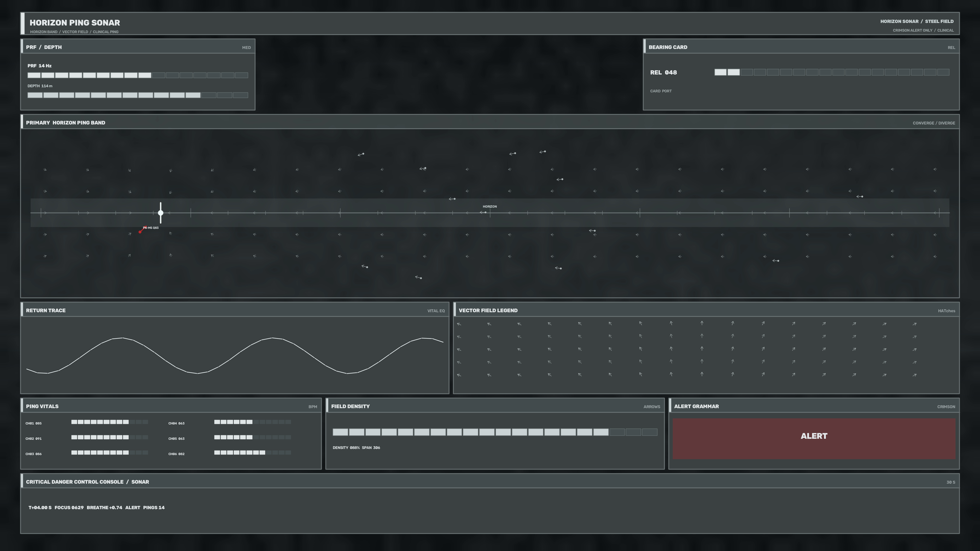Click the ARROWS label in Field Density
Screen dimensions: 980x551
point(652,407)
